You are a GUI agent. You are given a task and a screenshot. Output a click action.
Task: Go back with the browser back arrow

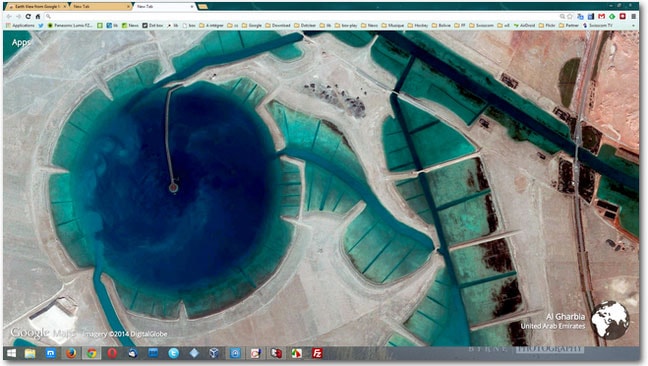coord(9,17)
